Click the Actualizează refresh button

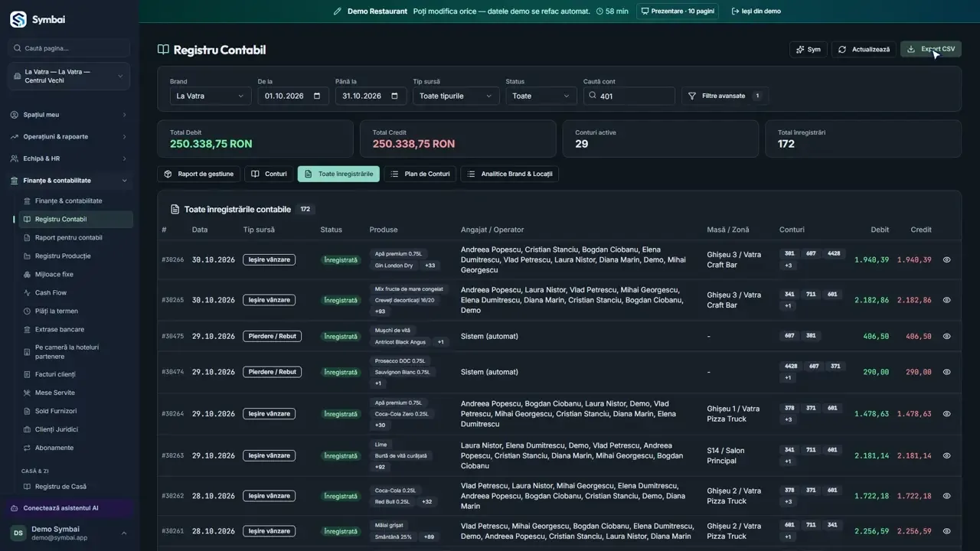(864, 49)
